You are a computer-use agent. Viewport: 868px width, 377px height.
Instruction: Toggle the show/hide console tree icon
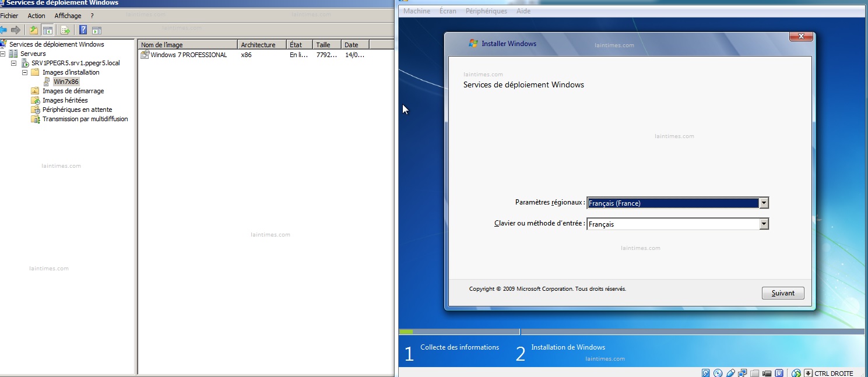(47, 30)
